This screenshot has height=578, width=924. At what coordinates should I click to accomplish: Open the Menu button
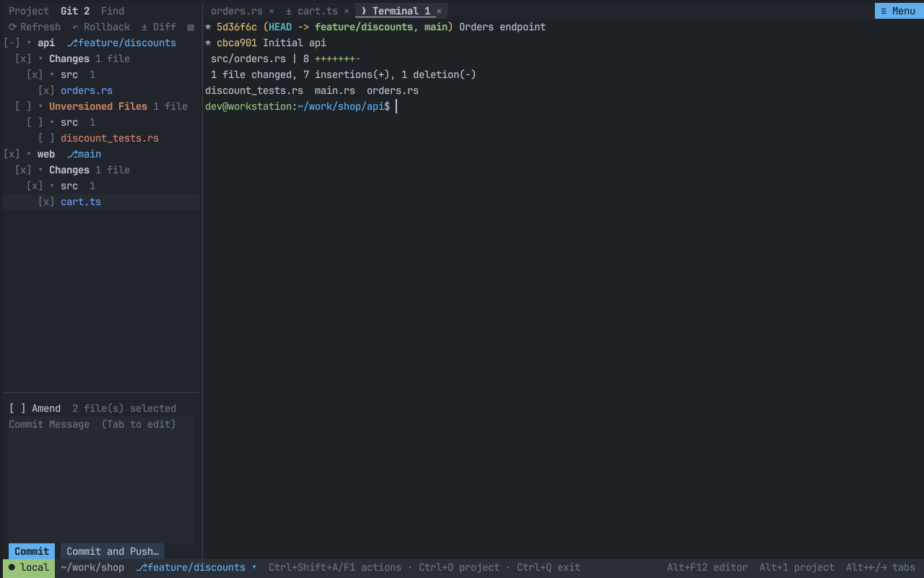(898, 11)
